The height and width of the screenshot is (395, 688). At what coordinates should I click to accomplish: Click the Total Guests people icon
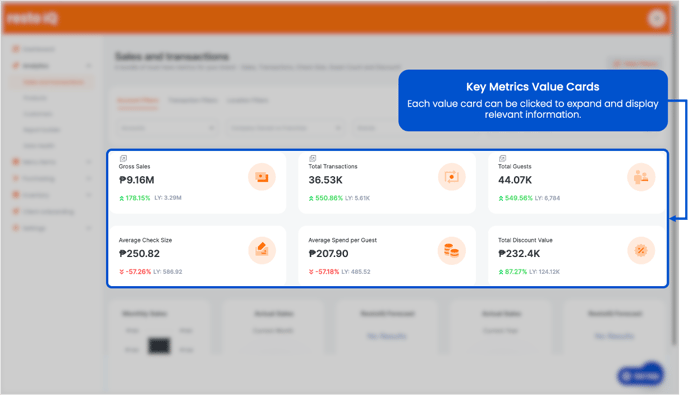tap(641, 177)
